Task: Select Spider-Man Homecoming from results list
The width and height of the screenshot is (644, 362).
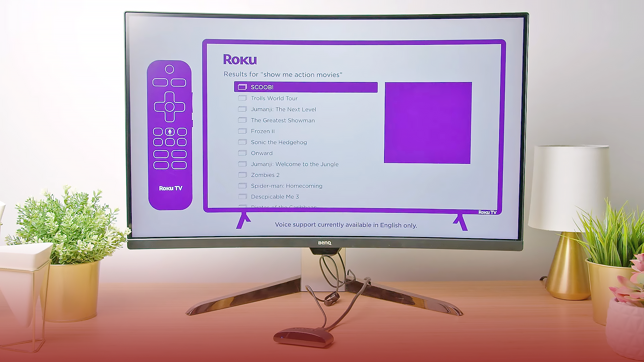Action: [x=286, y=186]
